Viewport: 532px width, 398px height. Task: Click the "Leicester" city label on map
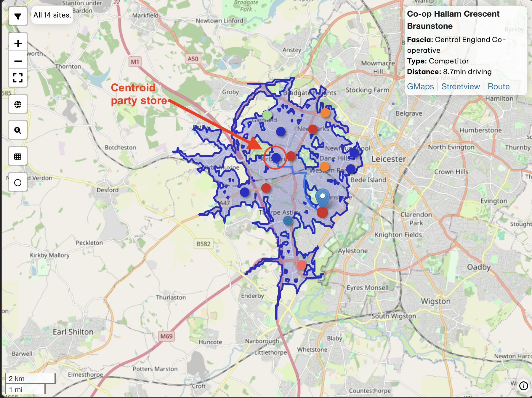(x=389, y=159)
